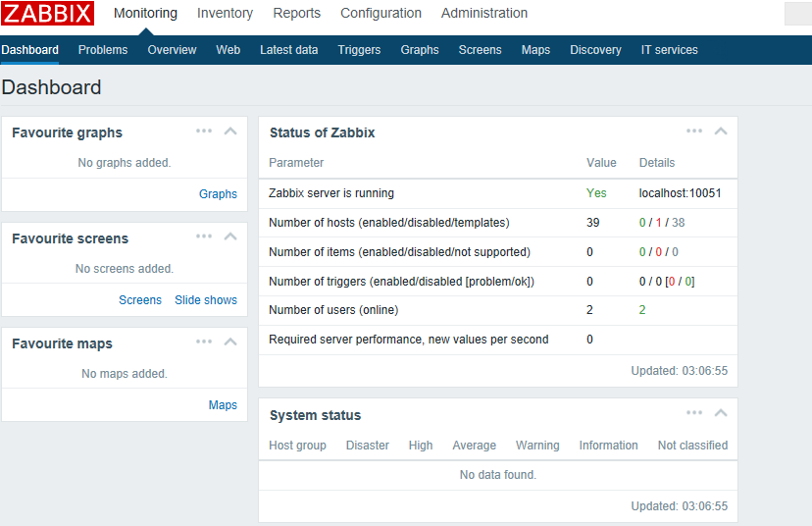Image resolution: width=812 pixels, height=526 pixels.
Task: Click the 'Host group' column header
Action: [297, 446]
